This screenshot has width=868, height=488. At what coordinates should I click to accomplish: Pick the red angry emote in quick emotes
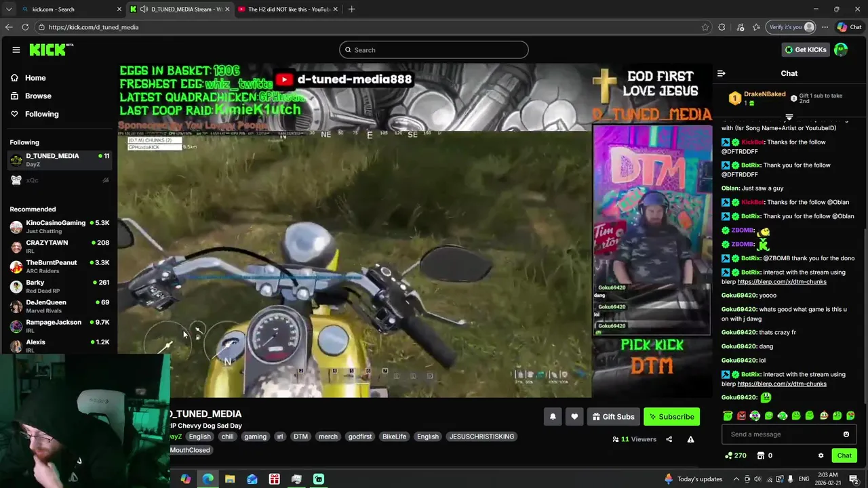(x=741, y=415)
